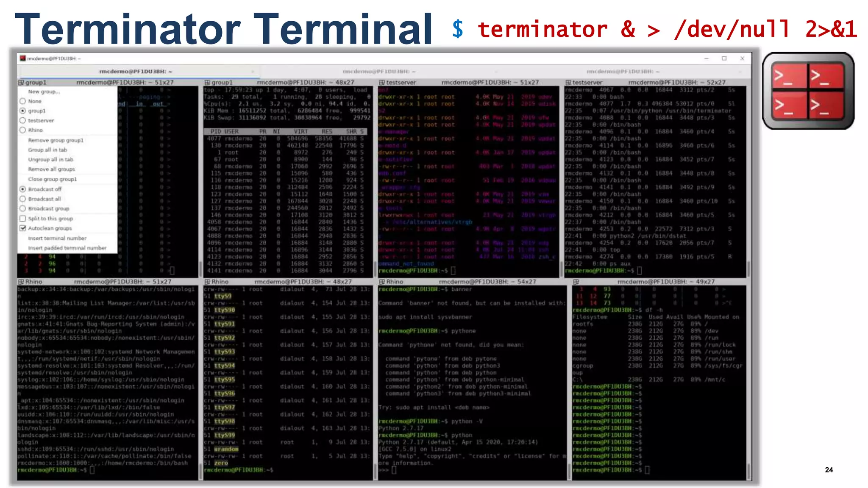The width and height of the screenshot is (868, 488).
Task: Uncheck Autoclean groups
Action: tap(23, 228)
